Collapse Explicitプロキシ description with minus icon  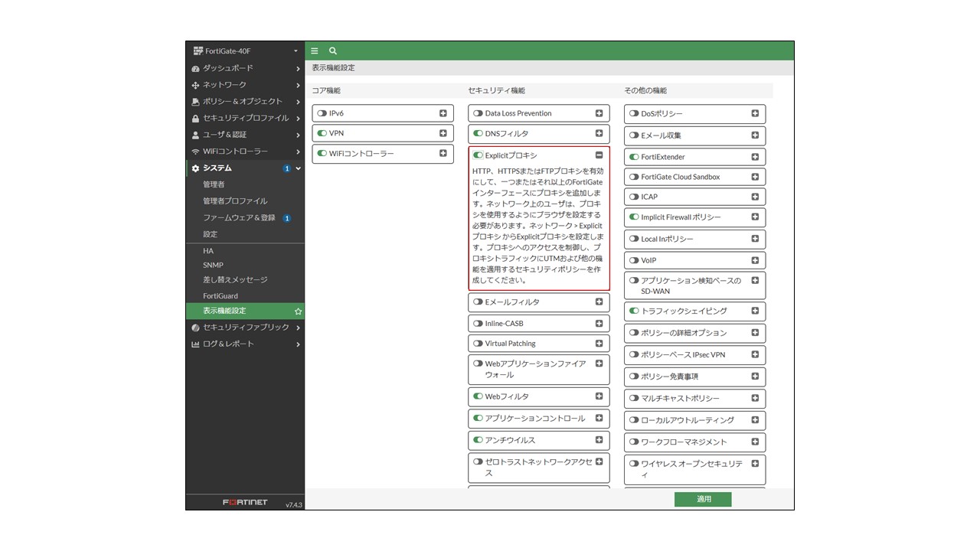[x=599, y=155]
